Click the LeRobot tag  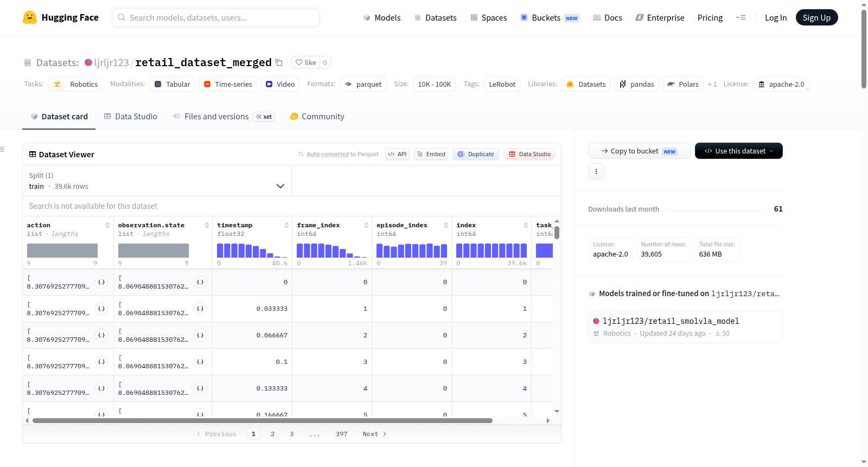click(502, 84)
